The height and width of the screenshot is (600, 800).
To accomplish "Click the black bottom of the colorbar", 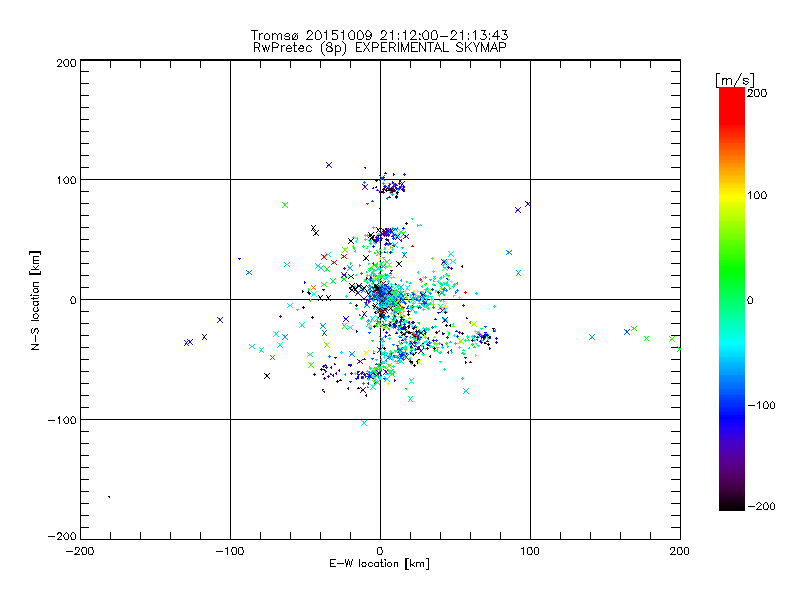I will pyautogui.click(x=732, y=505).
